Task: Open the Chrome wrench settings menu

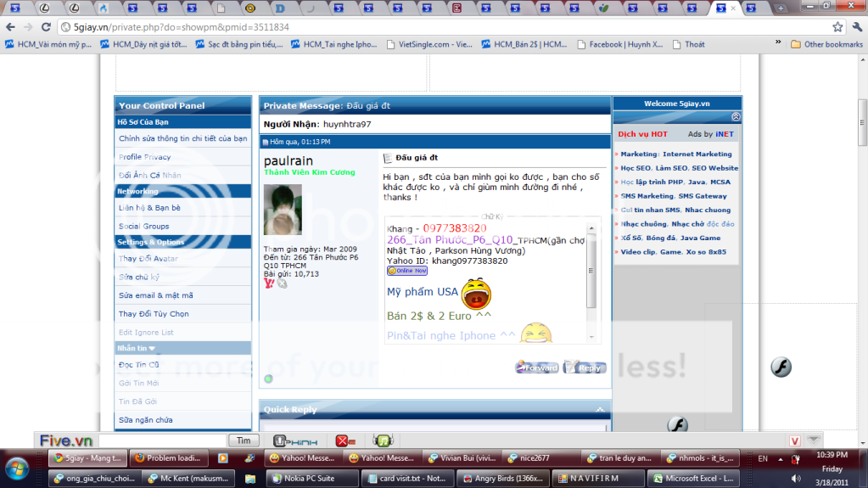Action: 856,27
